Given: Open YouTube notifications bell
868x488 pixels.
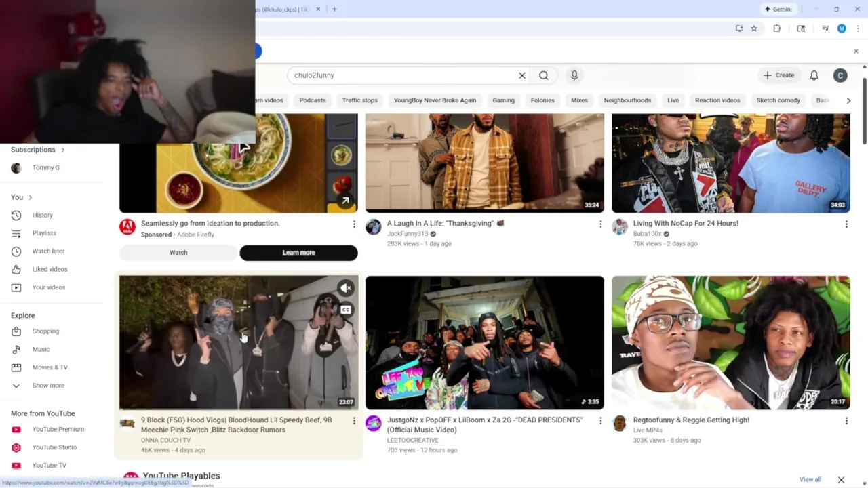Looking at the screenshot, I should pos(814,75).
